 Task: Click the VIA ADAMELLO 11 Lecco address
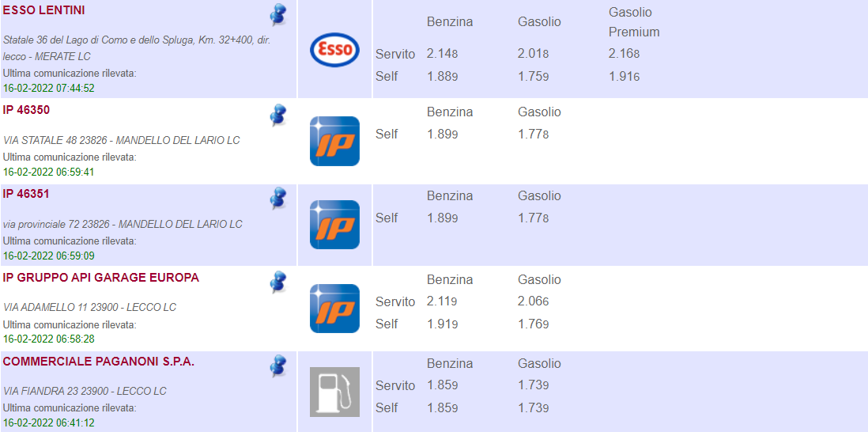click(x=90, y=307)
